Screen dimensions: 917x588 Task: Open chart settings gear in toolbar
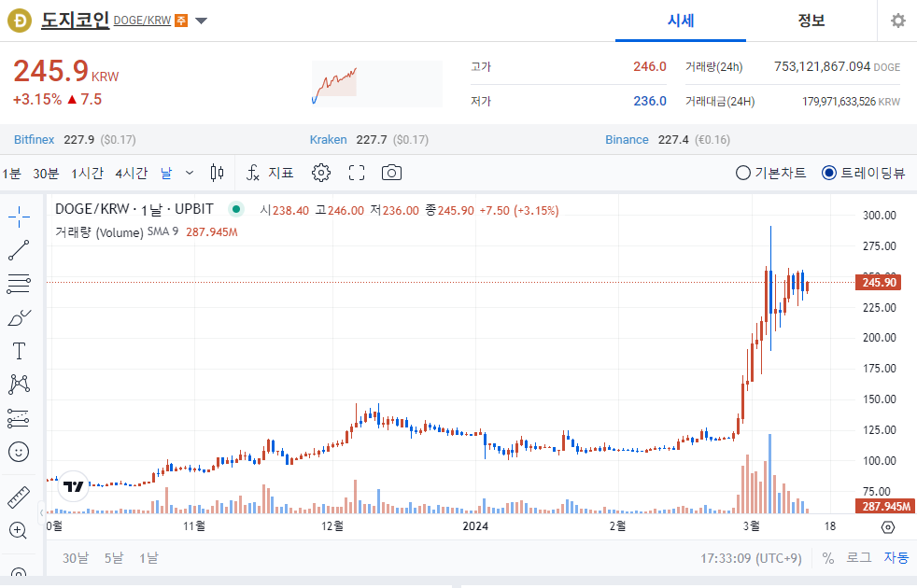pyautogui.click(x=321, y=173)
